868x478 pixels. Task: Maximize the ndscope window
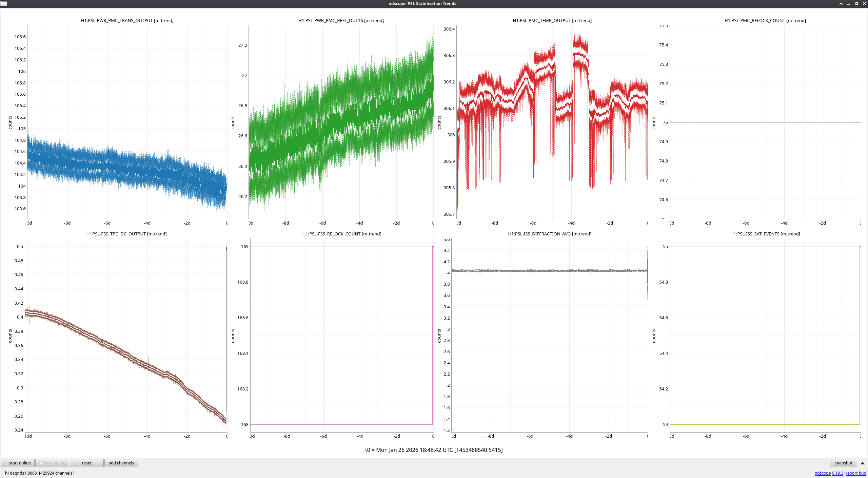[856, 4]
